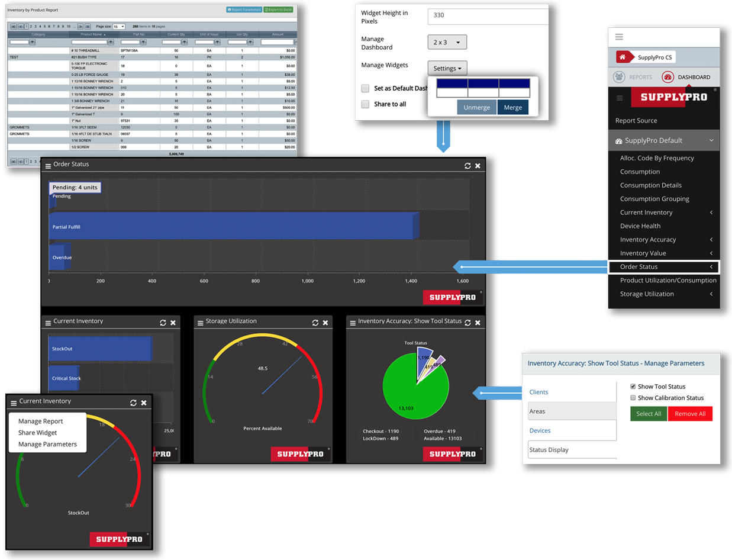Click the Export to Excel button
The image size is (732, 560).
click(x=278, y=10)
